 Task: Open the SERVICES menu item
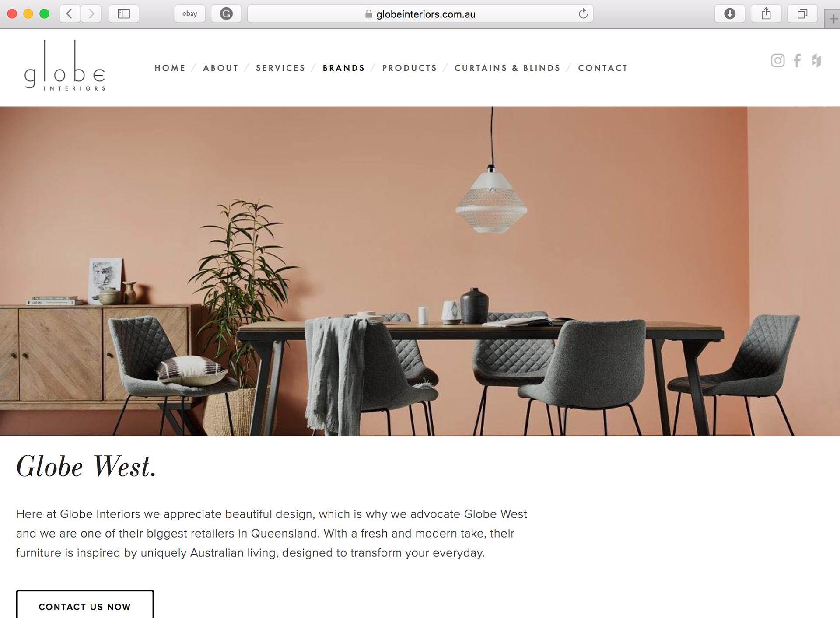[x=280, y=68]
